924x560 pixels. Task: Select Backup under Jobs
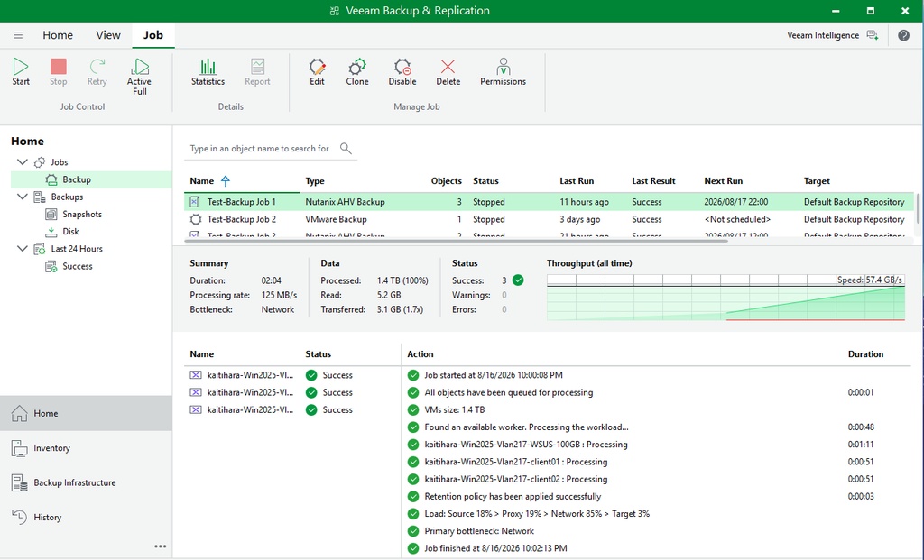(x=77, y=179)
